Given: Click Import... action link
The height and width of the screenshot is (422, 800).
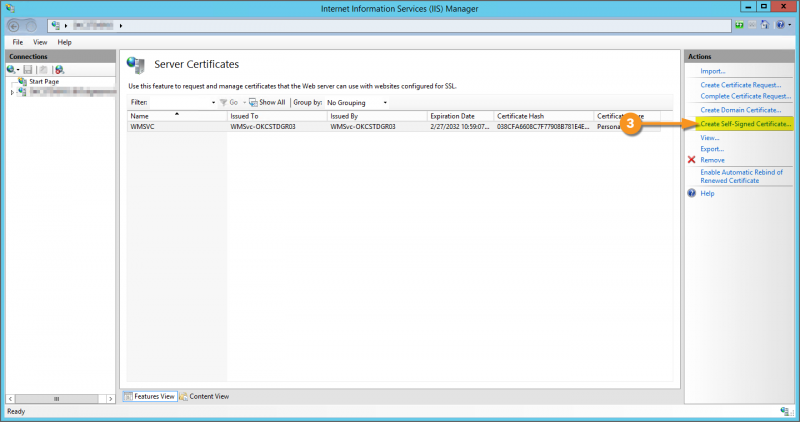Looking at the screenshot, I should [x=713, y=71].
